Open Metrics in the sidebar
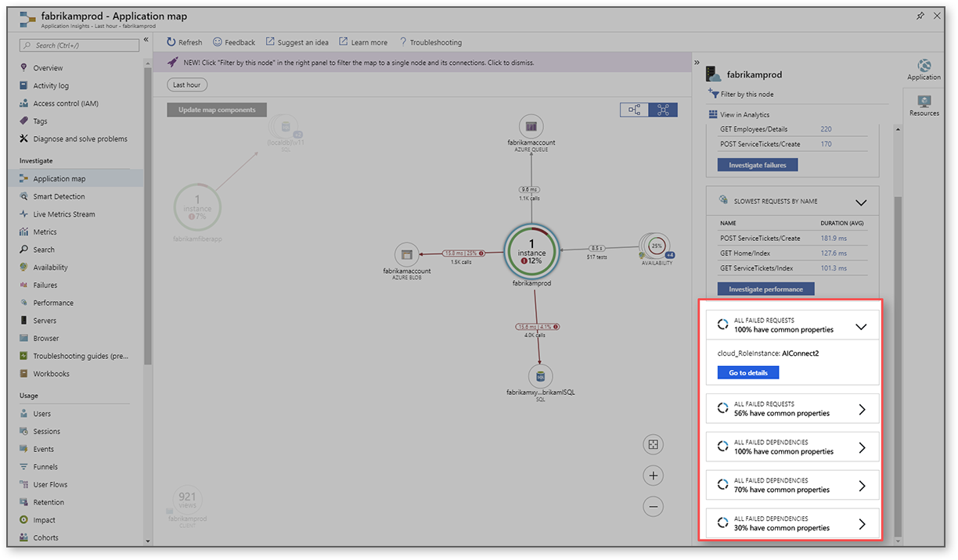This screenshot has width=958, height=560. tap(45, 232)
